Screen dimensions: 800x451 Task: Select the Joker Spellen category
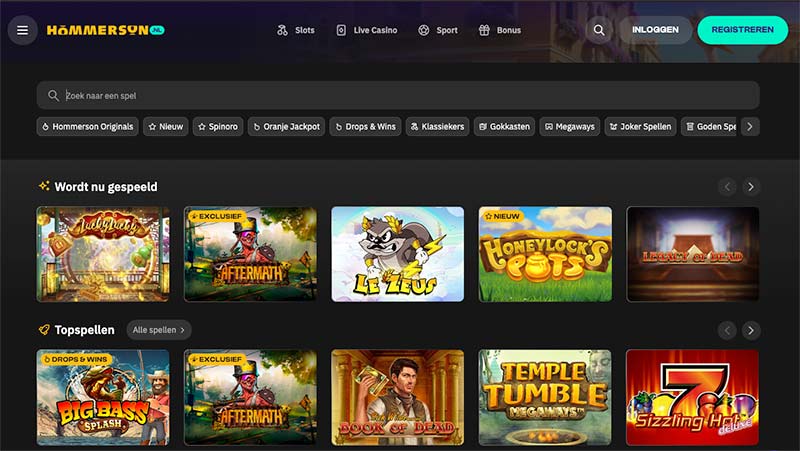click(x=640, y=127)
